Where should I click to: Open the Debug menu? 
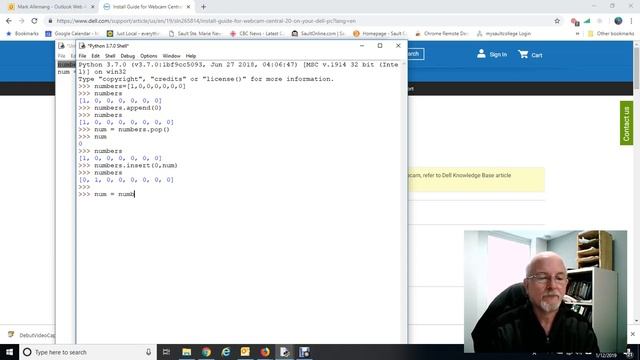tap(128, 56)
